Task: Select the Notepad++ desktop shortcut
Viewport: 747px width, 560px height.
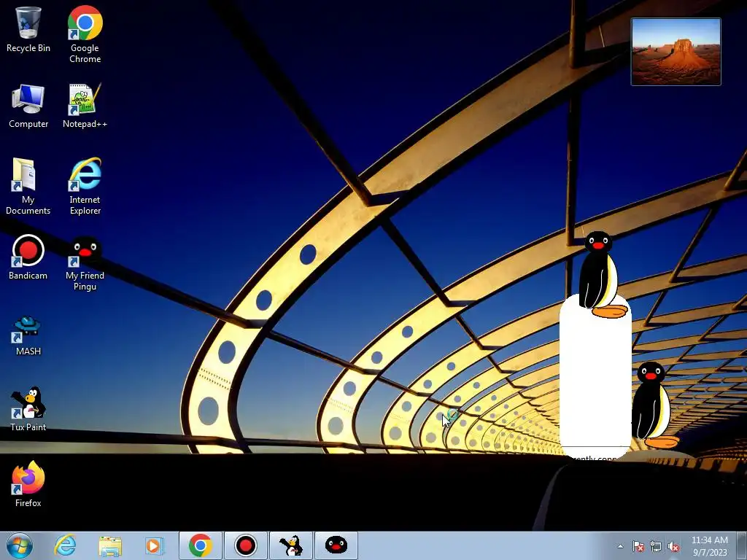Action: pyautogui.click(x=85, y=106)
